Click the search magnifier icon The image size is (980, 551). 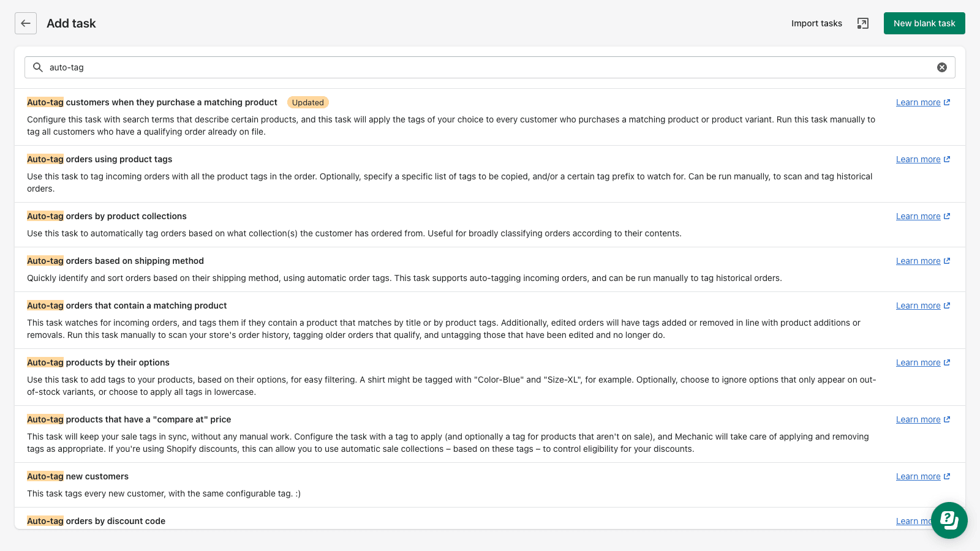click(38, 67)
